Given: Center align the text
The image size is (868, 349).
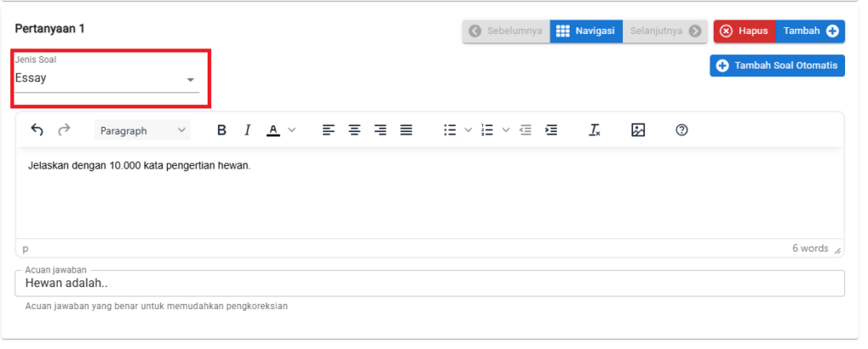Looking at the screenshot, I should tap(354, 130).
